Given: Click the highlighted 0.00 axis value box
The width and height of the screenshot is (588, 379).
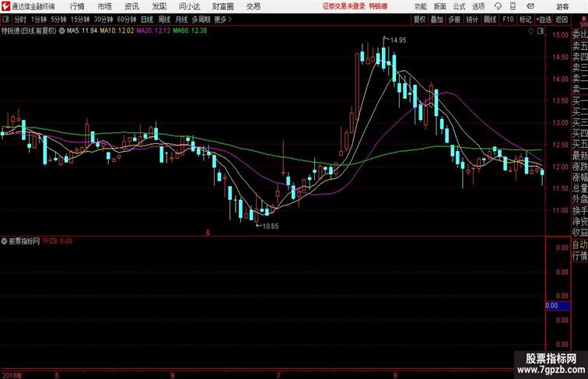Looking at the screenshot, I should (558, 306).
